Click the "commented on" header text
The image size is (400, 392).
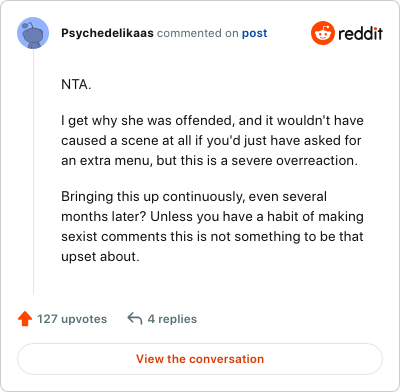pyautogui.click(x=198, y=33)
